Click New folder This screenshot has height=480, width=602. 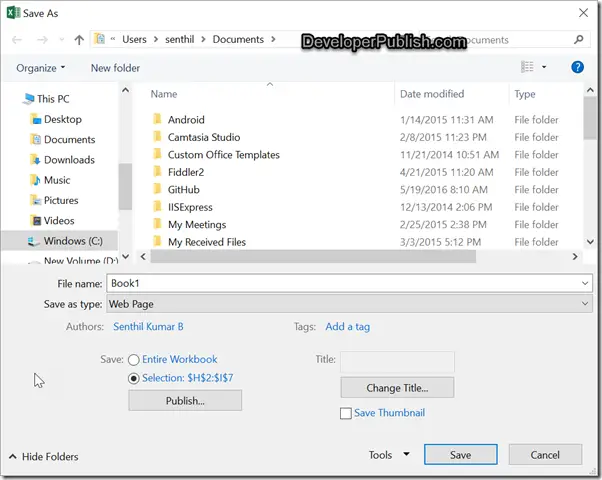(115, 68)
